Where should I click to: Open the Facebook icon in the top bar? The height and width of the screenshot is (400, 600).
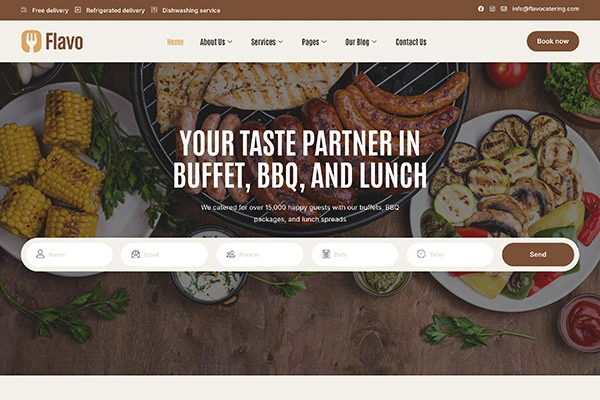(481, 9)
